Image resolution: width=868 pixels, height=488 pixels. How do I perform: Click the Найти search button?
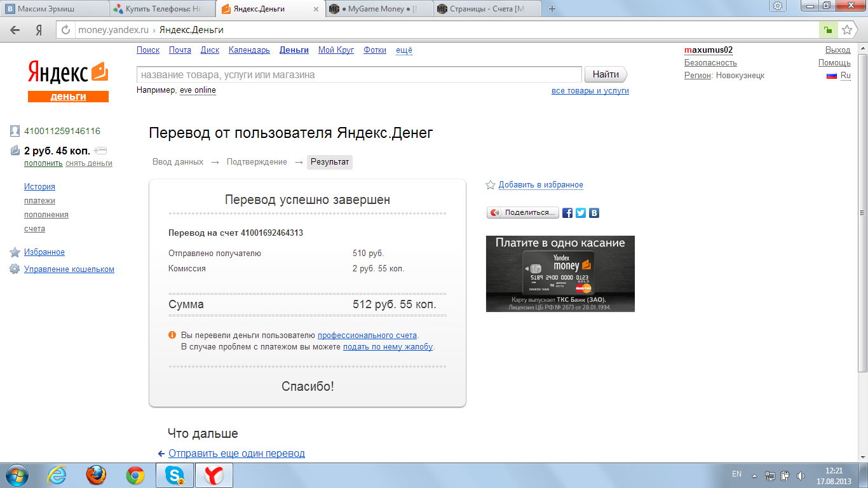(x=606, y=74)
